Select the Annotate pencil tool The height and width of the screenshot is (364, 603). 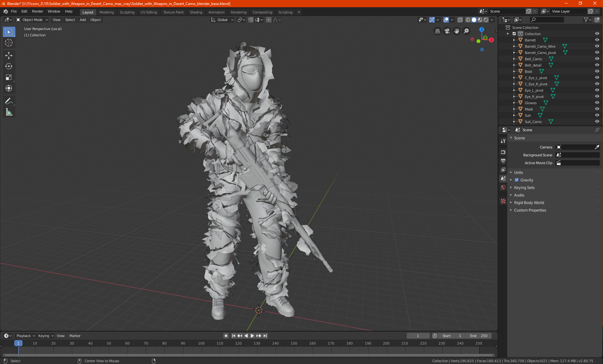tap(9, 101)
